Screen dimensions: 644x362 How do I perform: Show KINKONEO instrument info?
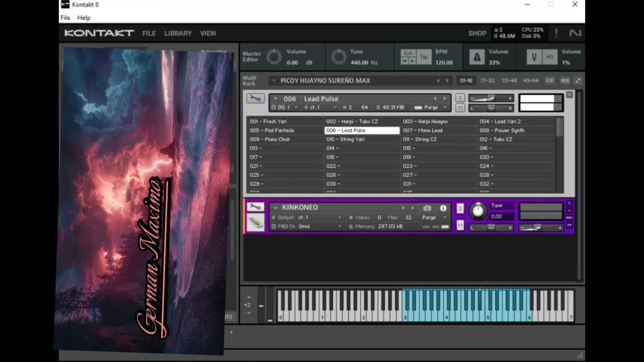pos(443,208)
